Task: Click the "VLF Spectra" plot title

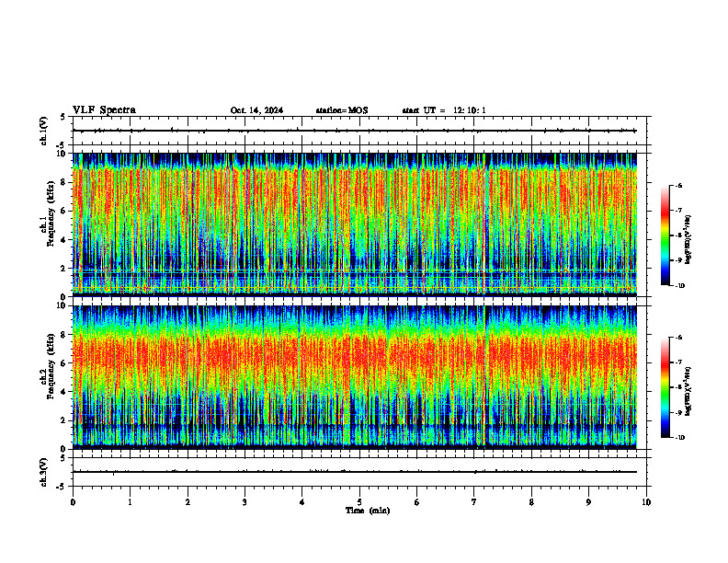Action: point(104,110)
